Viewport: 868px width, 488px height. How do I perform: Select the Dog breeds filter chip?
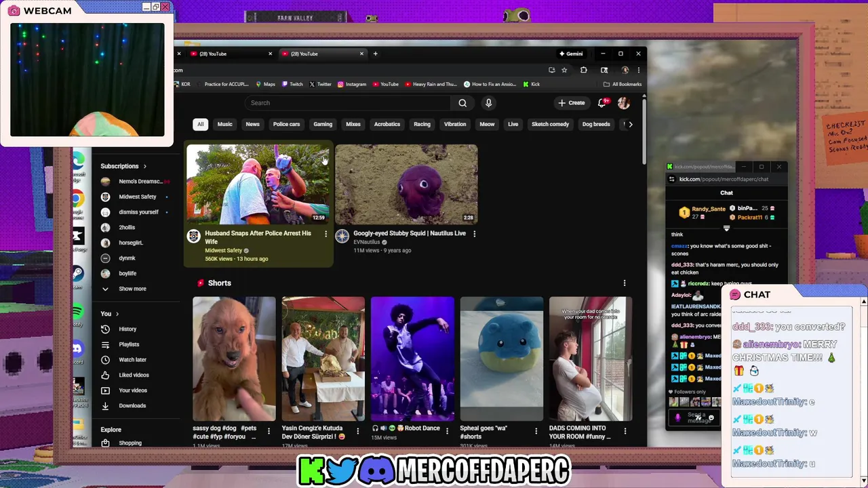coord(596,124)
